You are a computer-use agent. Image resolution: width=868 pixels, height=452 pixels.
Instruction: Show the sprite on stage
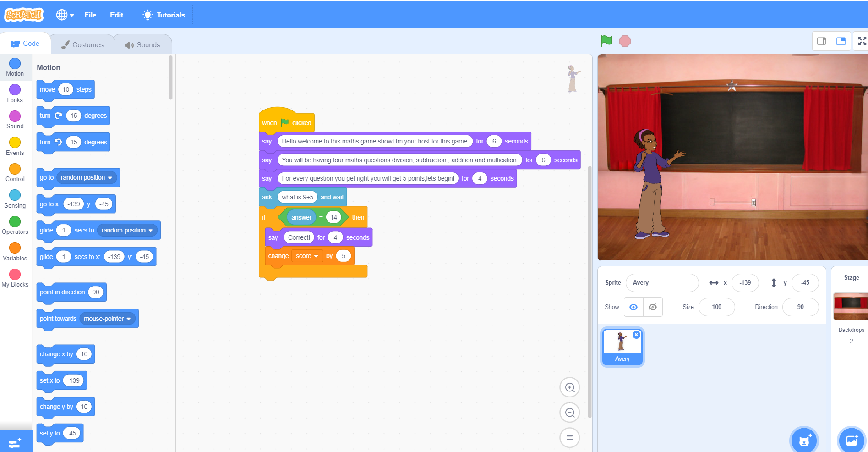633,307
